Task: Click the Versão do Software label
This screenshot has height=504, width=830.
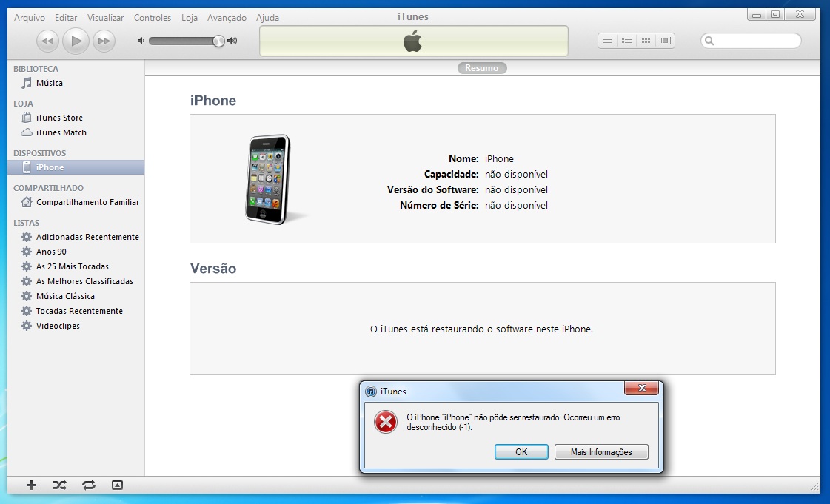Action: 433,190
